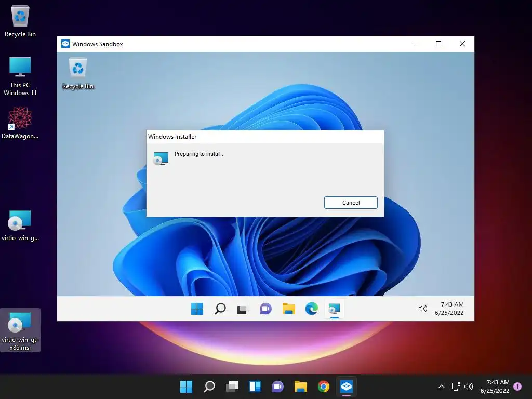Open Start menu inside the Sandbox taskbar
This screenshot has height=399, width=532.
[x=197, y=309]
